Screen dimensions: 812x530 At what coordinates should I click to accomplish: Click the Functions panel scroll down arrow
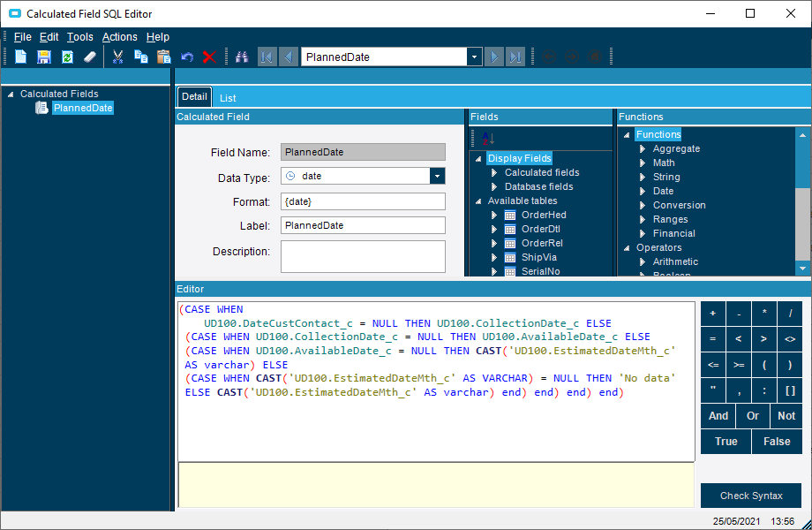802,269
